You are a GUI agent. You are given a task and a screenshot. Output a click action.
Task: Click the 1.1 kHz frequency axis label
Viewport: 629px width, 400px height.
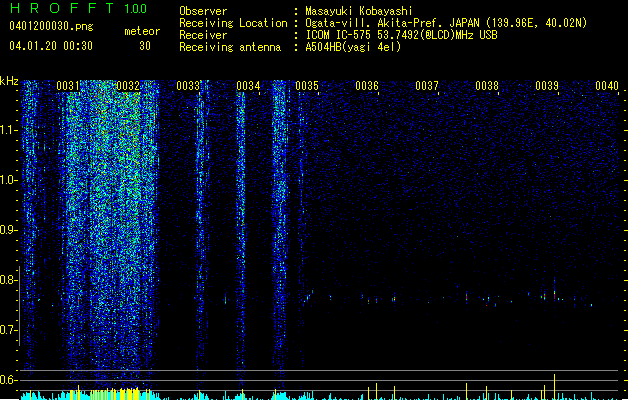tap(8, 130)
